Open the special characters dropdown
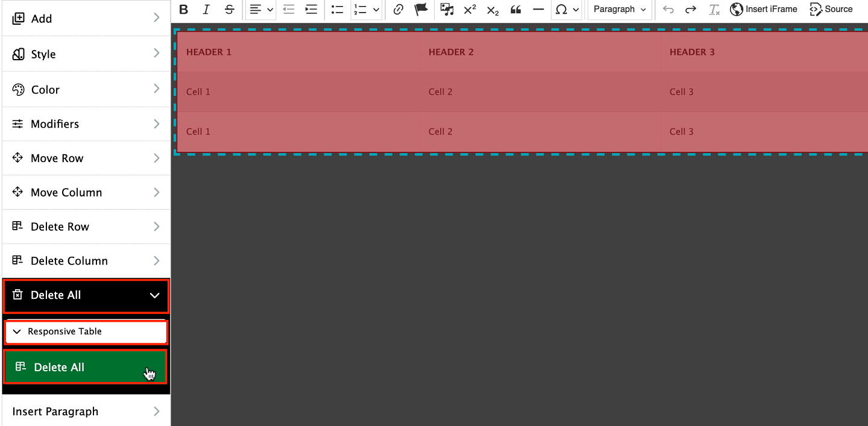 566,10
